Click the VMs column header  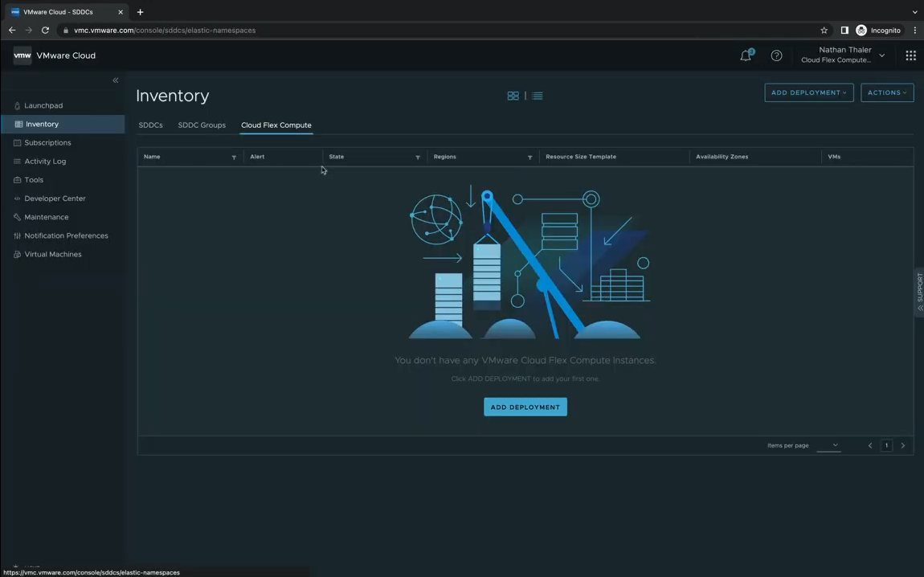[834, 157]
